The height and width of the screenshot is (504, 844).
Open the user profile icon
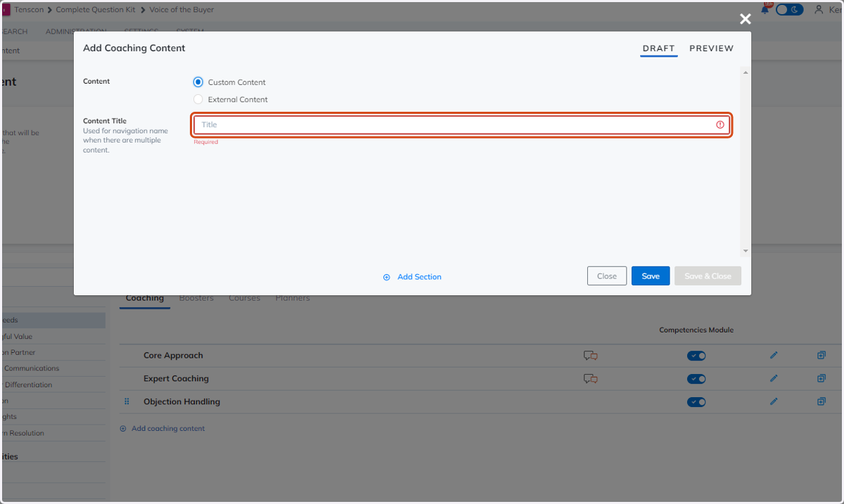click(819, 10)
